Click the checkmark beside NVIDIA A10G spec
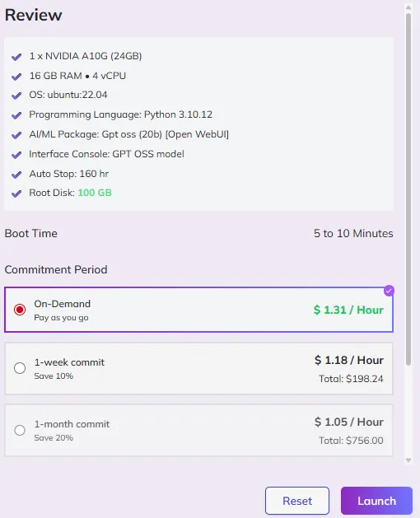Image resolution: width=420 pixels, height=518 pixels. coord(16,57)
